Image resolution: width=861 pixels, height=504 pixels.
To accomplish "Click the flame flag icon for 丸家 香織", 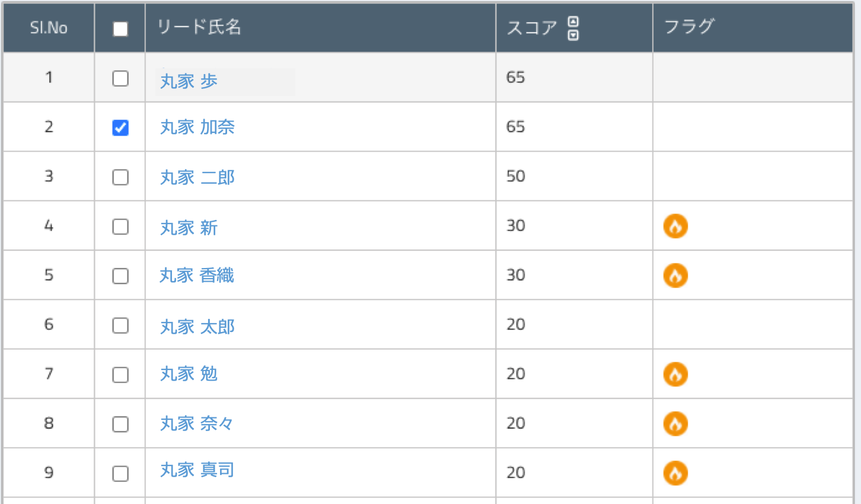I will (x=675, y=275).
